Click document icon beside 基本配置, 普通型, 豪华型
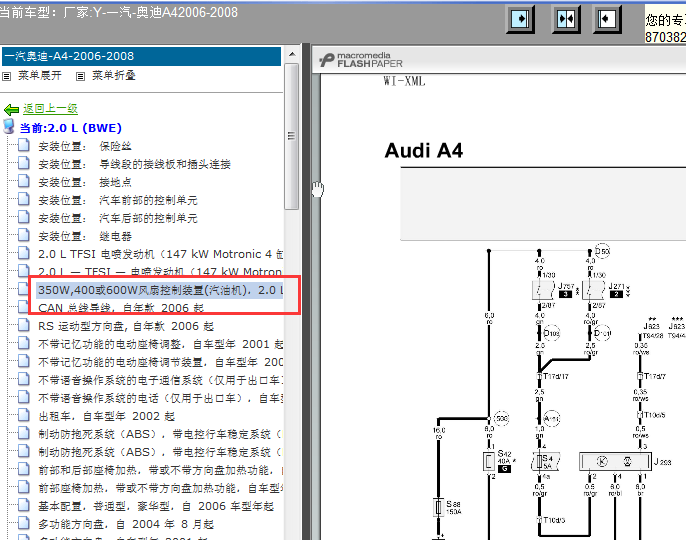Viewport: 686px width, 540px height. click(24, 505)
